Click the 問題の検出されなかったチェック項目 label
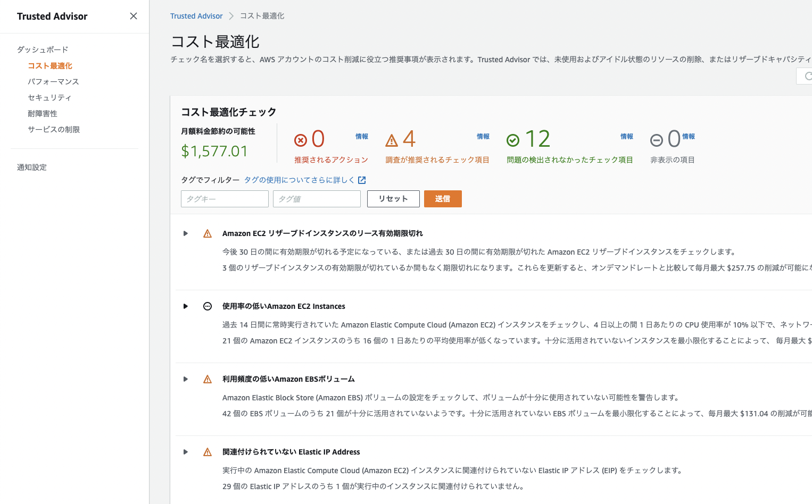The image size is (812, 504). (x=570, y=159)
